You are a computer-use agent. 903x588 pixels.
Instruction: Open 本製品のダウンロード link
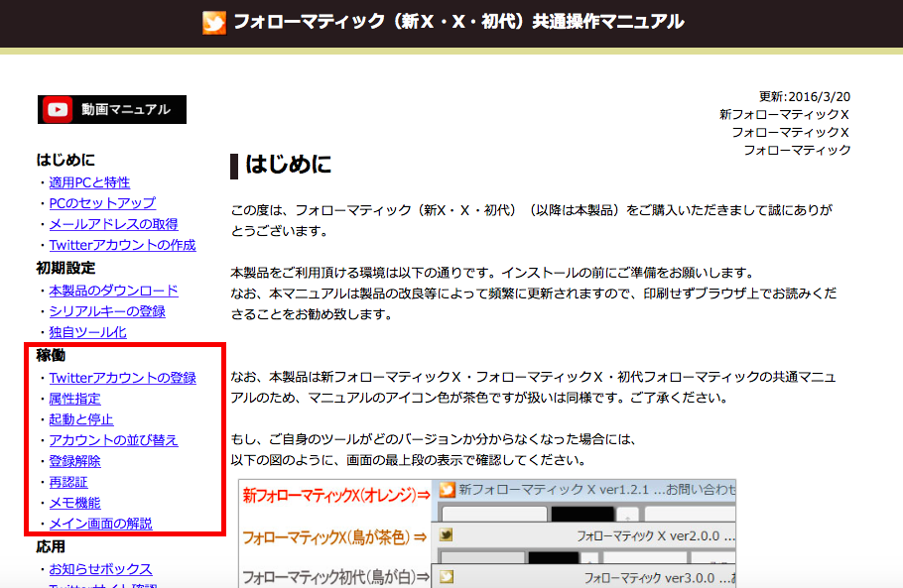click(x=113, y=291)
